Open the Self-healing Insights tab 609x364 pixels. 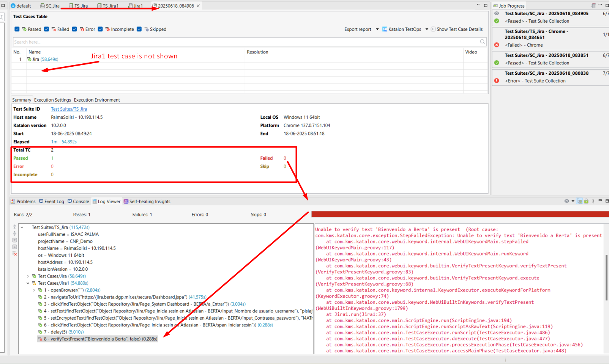point(147,201)
